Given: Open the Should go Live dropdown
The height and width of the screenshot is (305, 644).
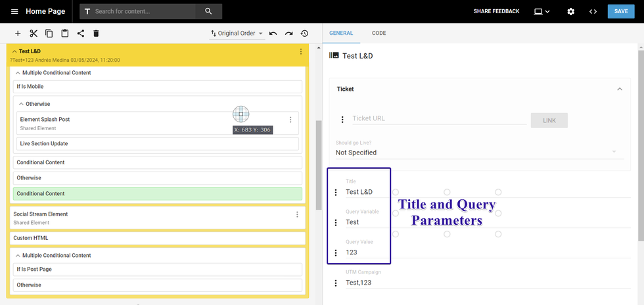Looking at the screenshot, I should click(476, 152).
